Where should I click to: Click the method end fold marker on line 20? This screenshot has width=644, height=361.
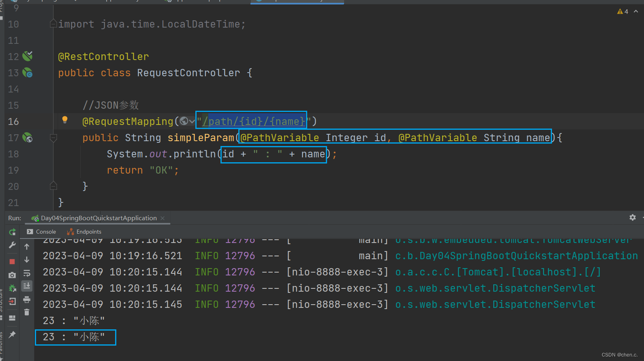pos(53,186)
